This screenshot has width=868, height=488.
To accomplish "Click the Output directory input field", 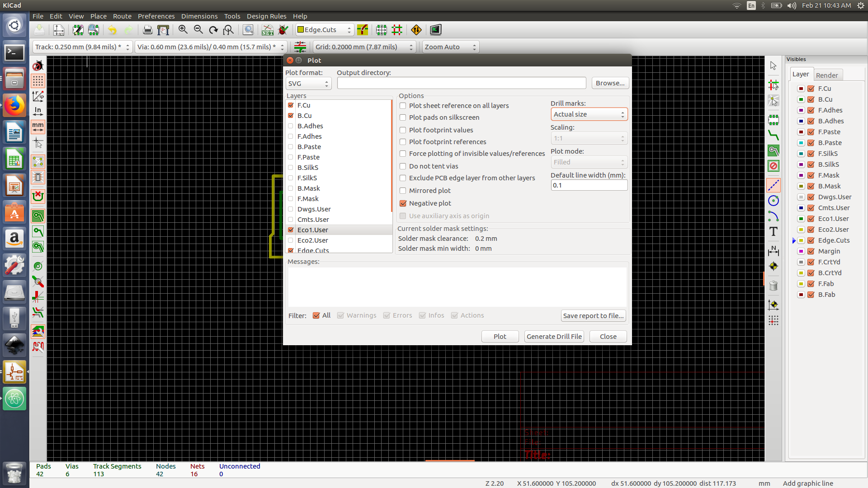I will (x=462, y=83).
